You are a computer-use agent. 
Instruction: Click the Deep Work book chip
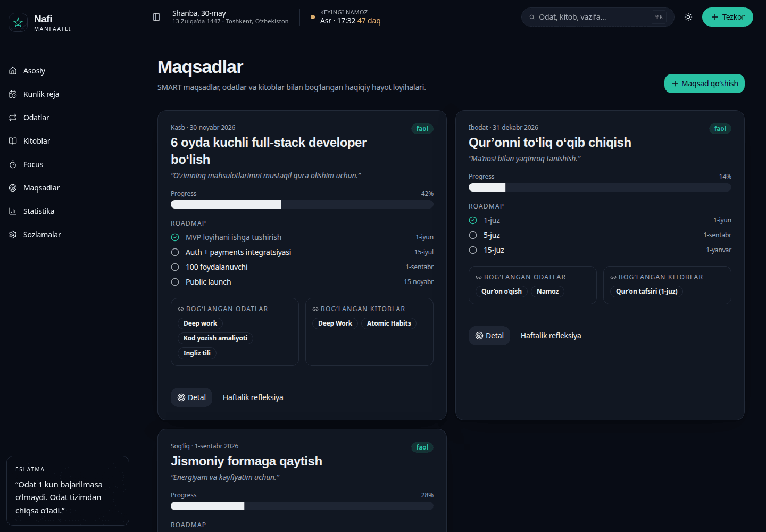click(x=335, y=323)
